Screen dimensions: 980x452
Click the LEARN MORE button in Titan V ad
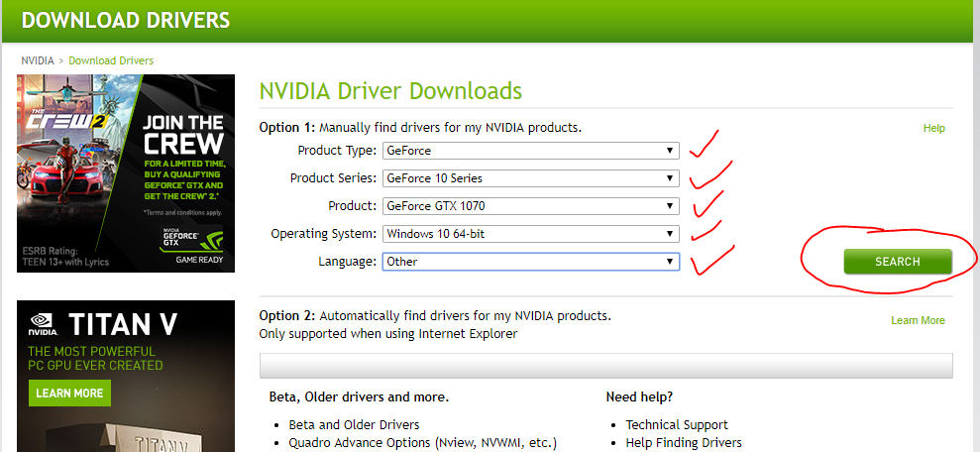coord(69,393)
